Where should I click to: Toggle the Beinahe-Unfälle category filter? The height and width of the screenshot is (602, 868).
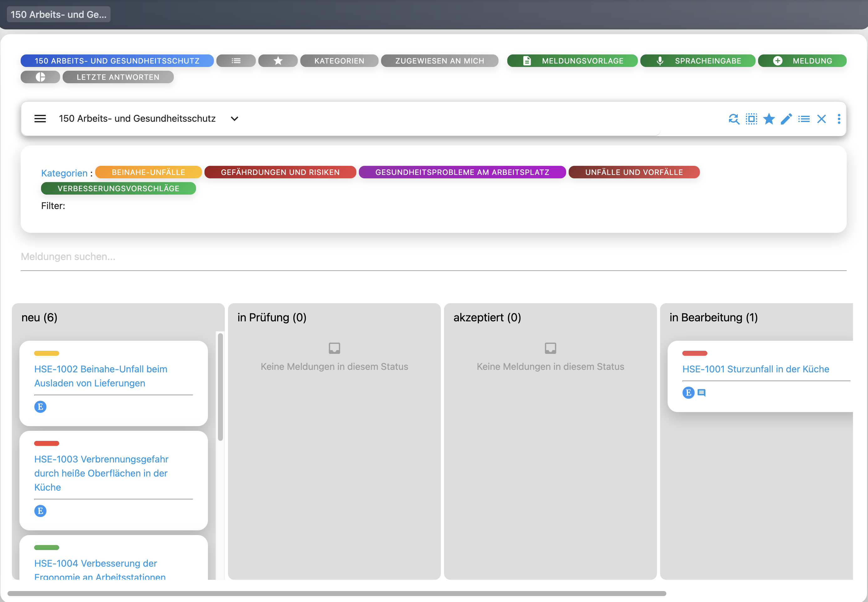click(148, 172)
